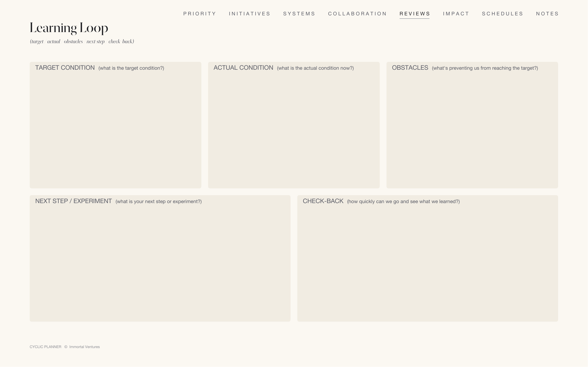Open the Collaboration tab
Image resolution: width=588 pixels, height=367 pixels.
pyautogui.click(x=357, y=14)
